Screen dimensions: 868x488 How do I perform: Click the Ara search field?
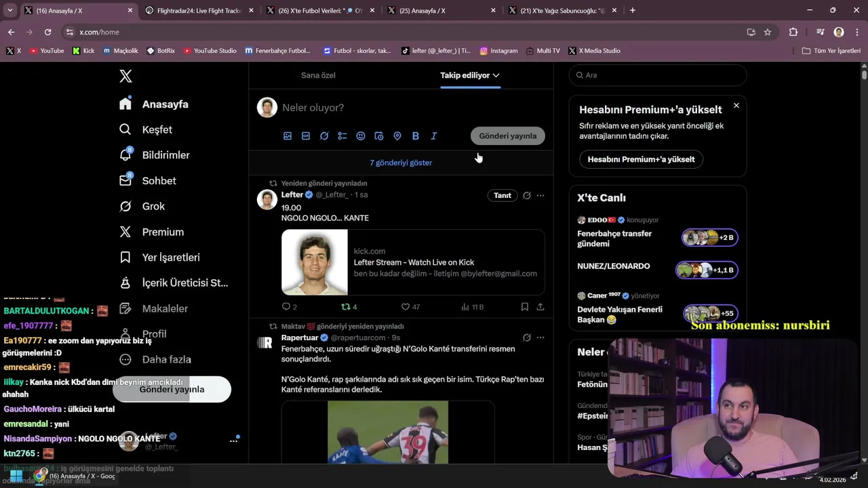pos(658,75)
